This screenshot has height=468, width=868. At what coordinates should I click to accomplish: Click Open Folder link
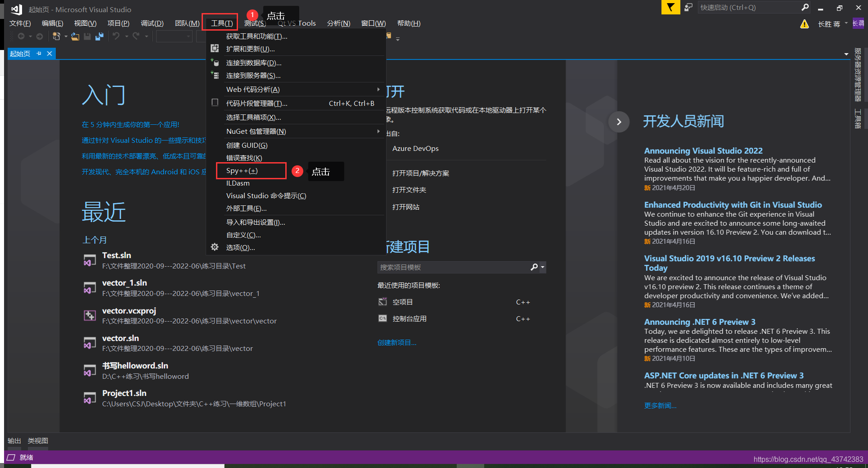pyautogui.click(x=409, y=190)
